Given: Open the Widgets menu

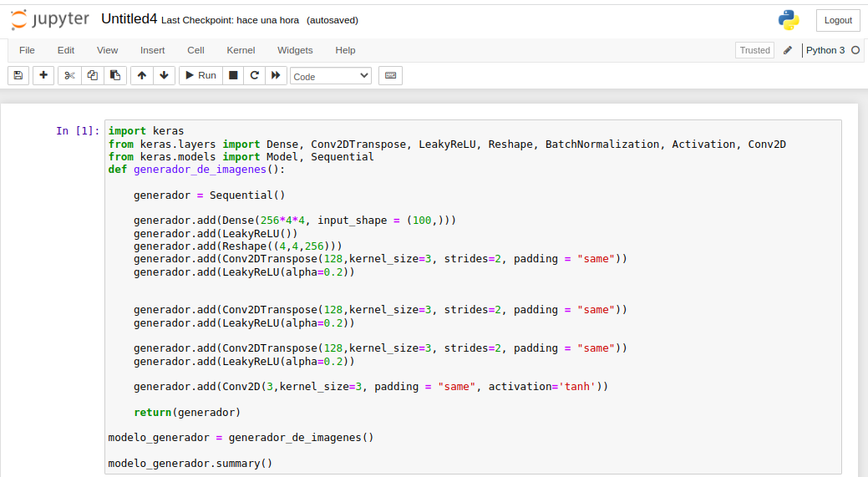Looking at the screenshot, I should coord(295,50).
